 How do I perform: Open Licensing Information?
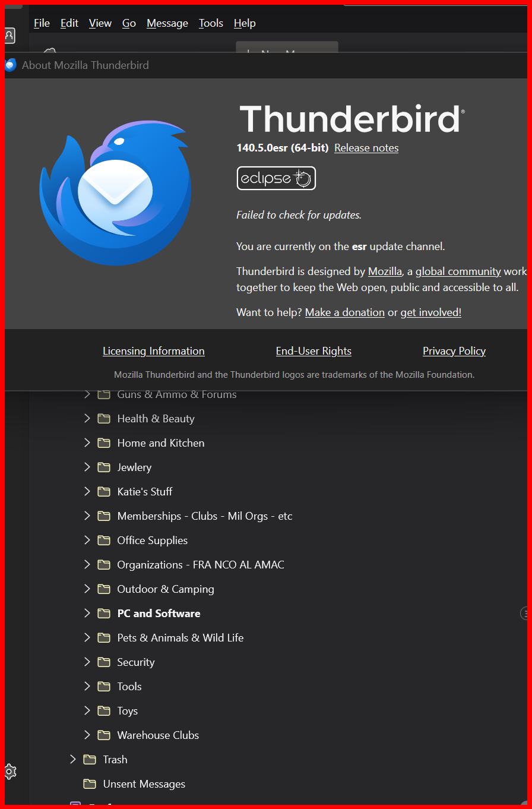[x=154, y=351]
